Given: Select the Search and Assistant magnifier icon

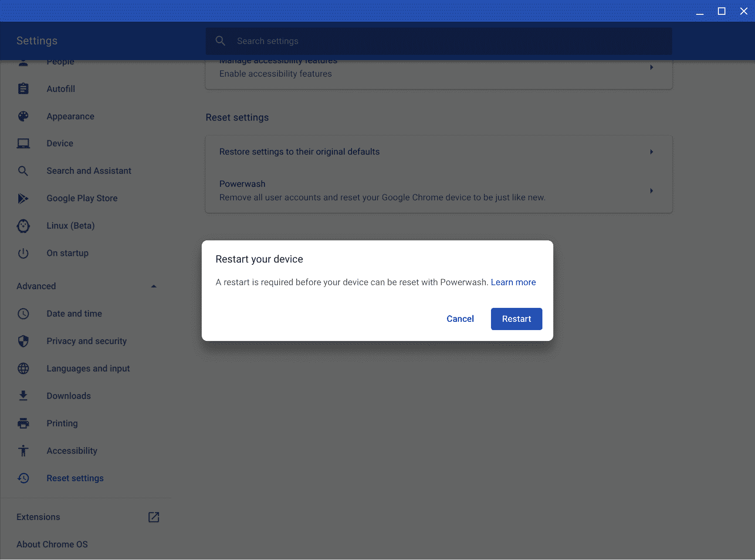Looking at the screenshot, I should pyautogui.click(x=23, y=171).
